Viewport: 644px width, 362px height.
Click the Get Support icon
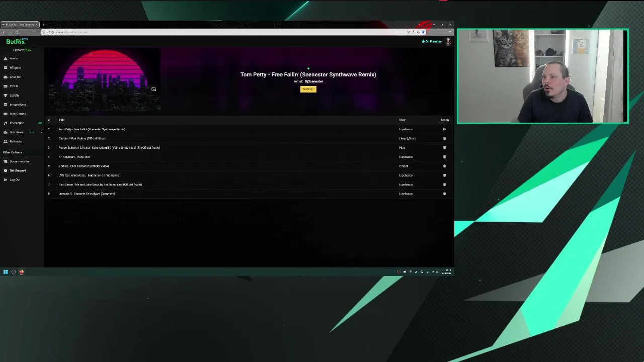tap(6, 170)
